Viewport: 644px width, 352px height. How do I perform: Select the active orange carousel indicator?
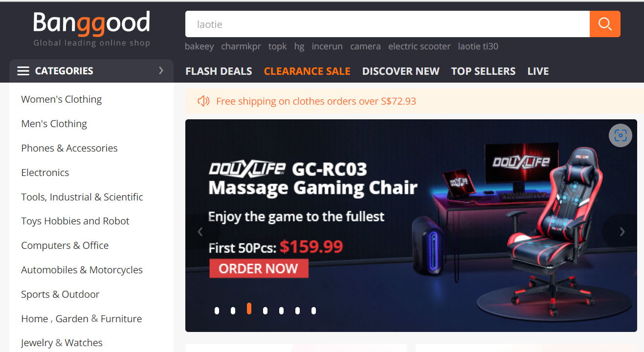tap(249, 308)
